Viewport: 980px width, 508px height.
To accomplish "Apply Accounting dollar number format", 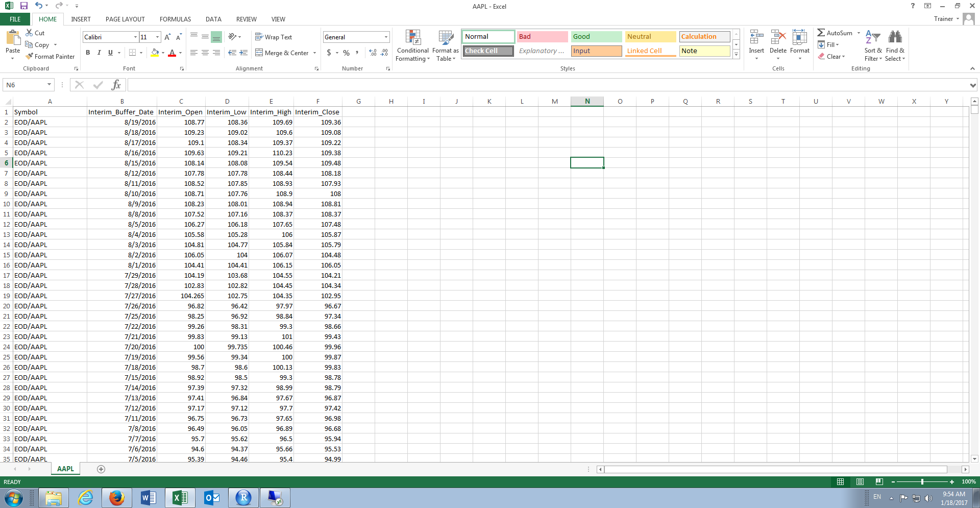I will pyautogui.click(x=329, y=53).
